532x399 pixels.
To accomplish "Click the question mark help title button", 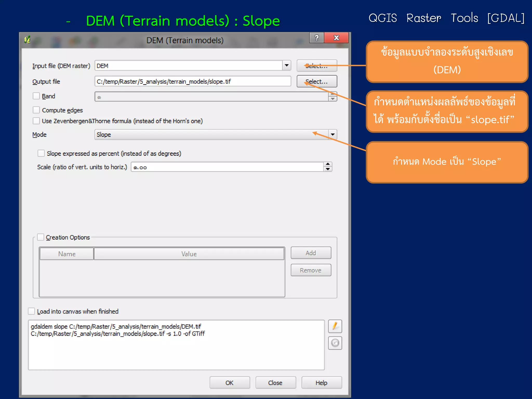I will click(316, 38).
